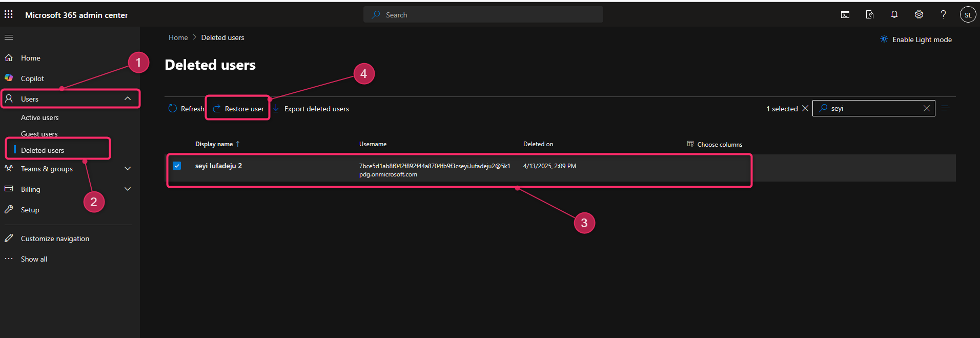
Task: Open Setup in the sidebar
Action: click(30, 210)
